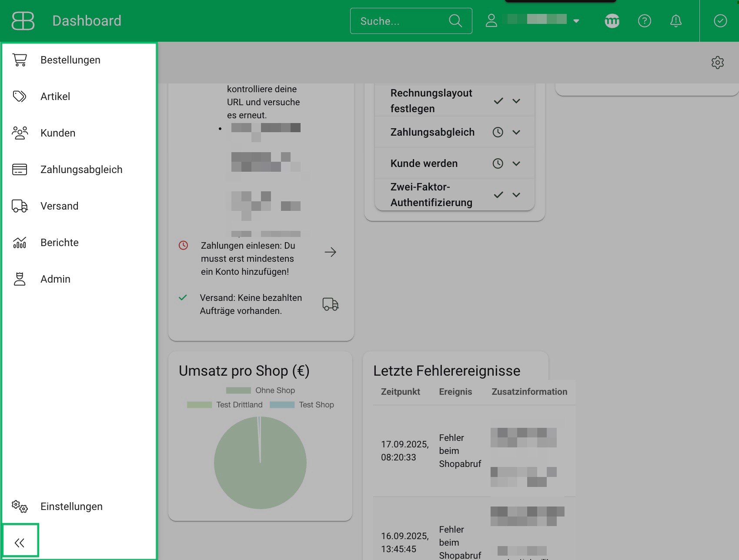739x560 pixels.
Task: Click the Letzte Fehlerereignisse heading
Action: [447, 371]
